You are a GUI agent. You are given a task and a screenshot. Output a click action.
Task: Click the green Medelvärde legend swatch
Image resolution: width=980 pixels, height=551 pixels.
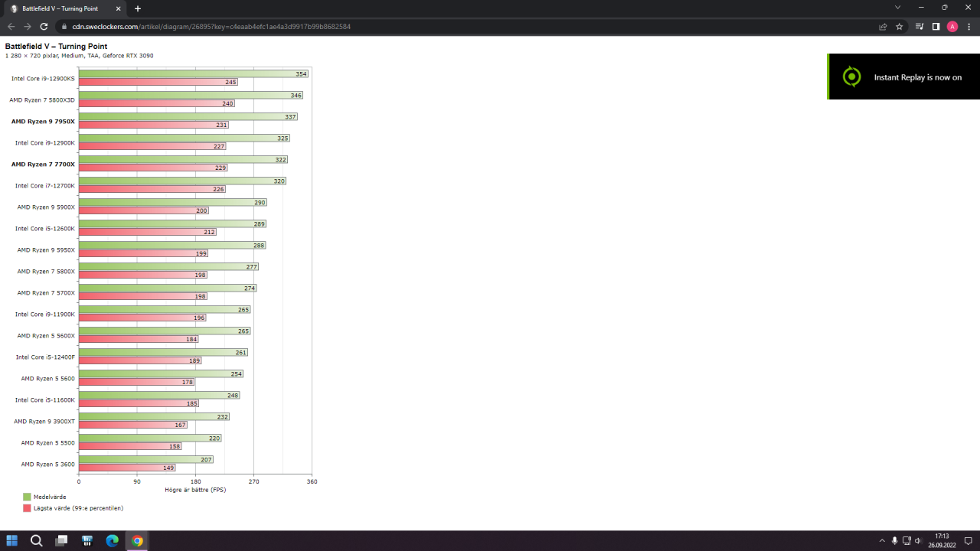[x=27, y=497]
